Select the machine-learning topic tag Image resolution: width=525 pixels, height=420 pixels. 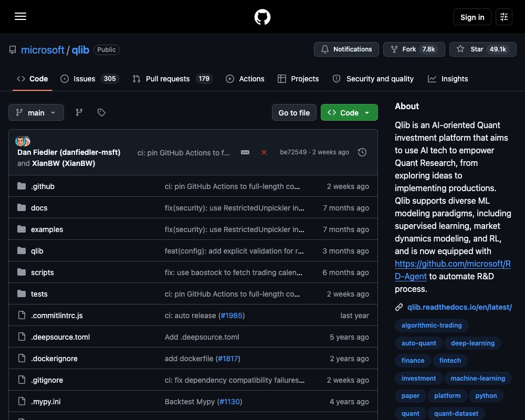(x=477, y=378)
